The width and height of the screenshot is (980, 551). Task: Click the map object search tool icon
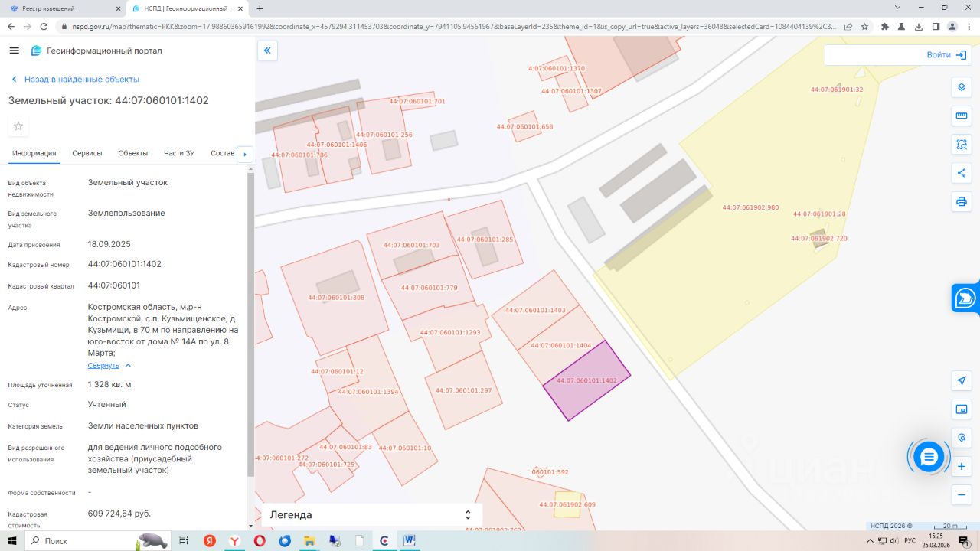click(962, 438)
